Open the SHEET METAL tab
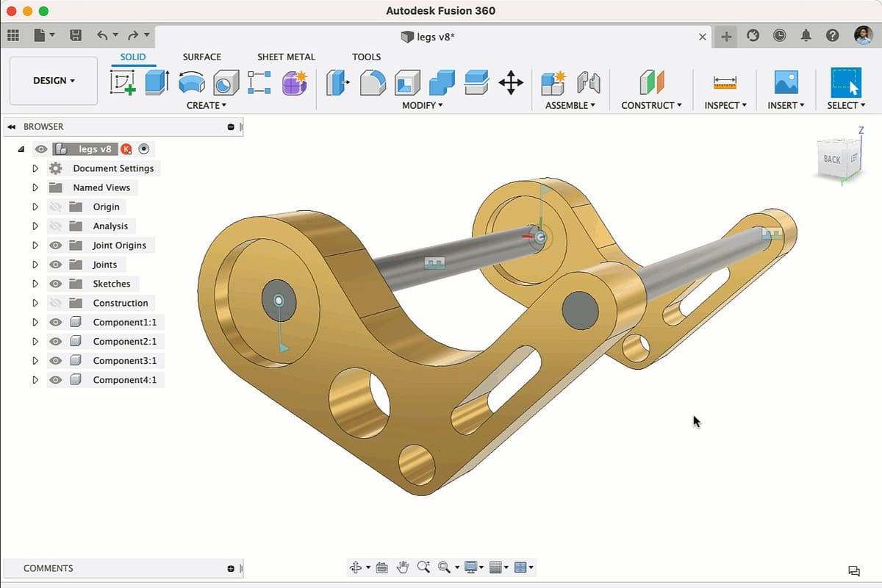 coord(286,57)
